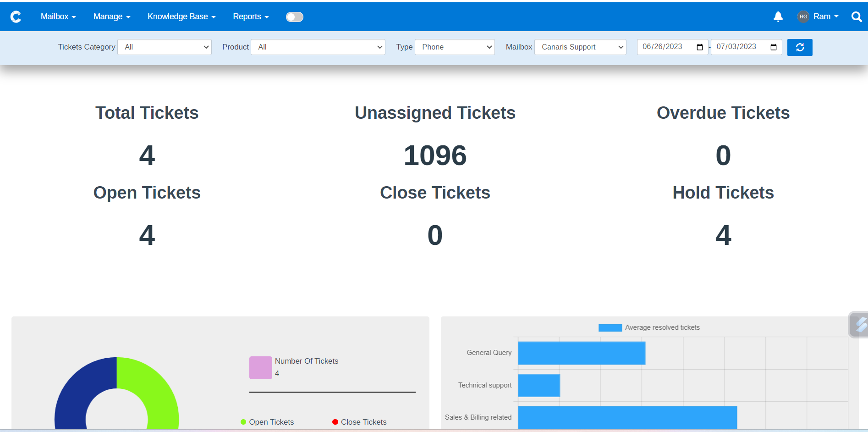The image size is (868, 432).
Task: Refresh the dashboard with the blue refresh button
Action: point(800,47)
